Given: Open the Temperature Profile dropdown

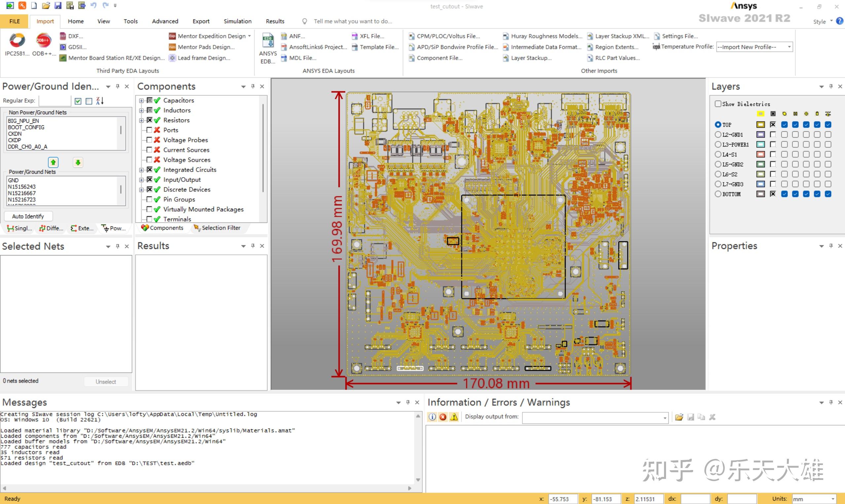Looking at the screenshot, I should pyautogui.click(x=789, y=47).
